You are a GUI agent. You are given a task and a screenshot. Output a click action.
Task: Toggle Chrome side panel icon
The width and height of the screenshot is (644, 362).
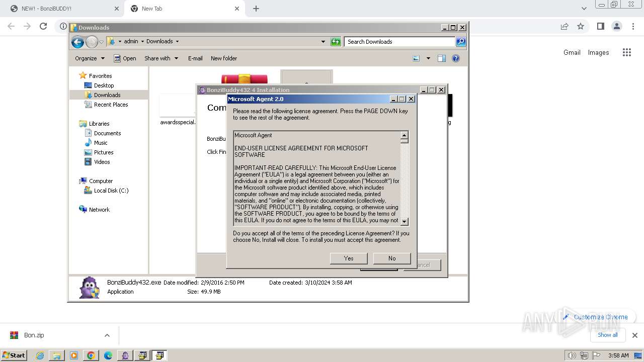(x=600, y=27)
